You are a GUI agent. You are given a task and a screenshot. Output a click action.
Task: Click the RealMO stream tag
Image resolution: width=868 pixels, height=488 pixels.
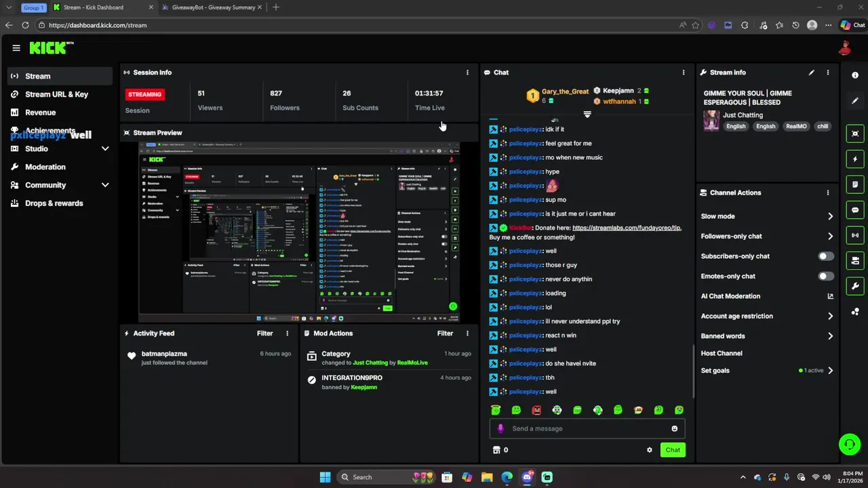pyautogui.click(x=796, y=126)
